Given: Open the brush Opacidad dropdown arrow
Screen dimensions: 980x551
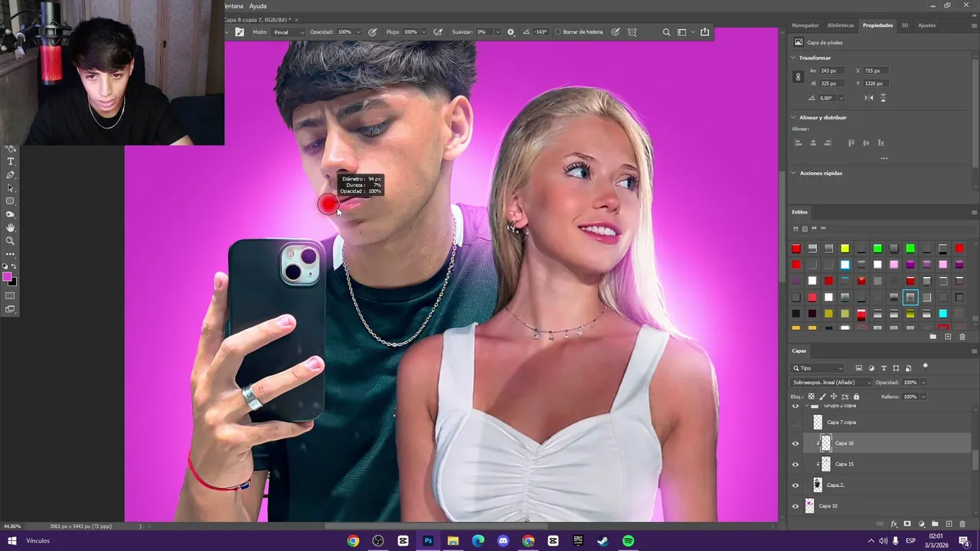Looking at the screenshot, I should coord(358,32).
